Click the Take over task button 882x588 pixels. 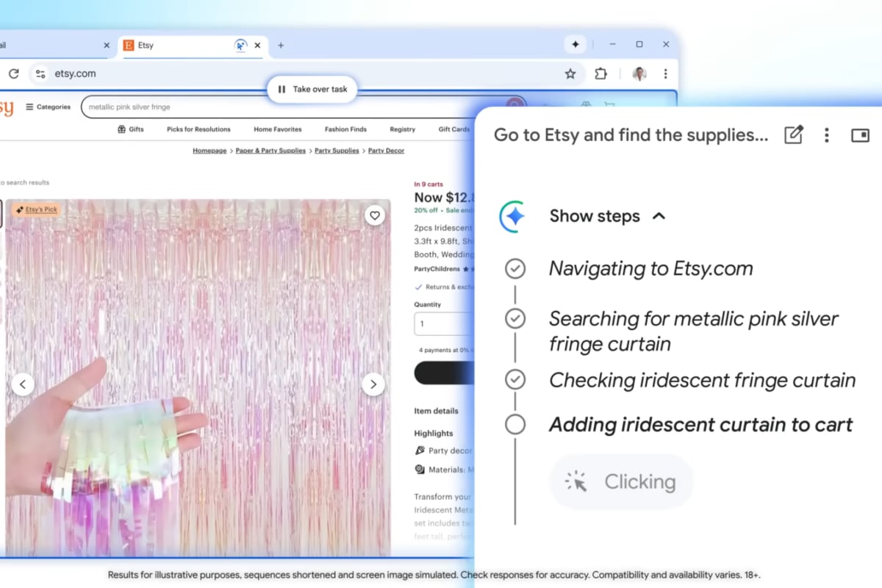point(312,90)
